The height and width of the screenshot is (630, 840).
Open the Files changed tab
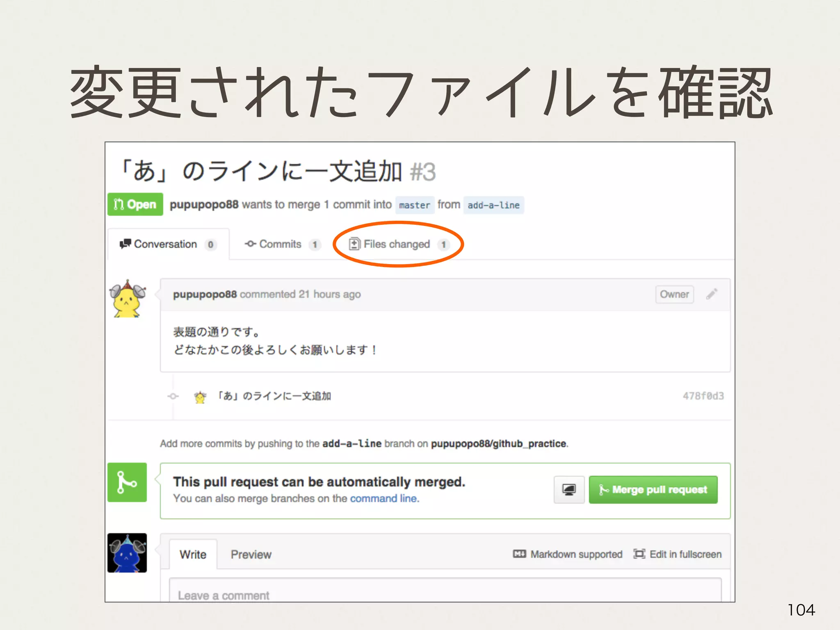397,244
